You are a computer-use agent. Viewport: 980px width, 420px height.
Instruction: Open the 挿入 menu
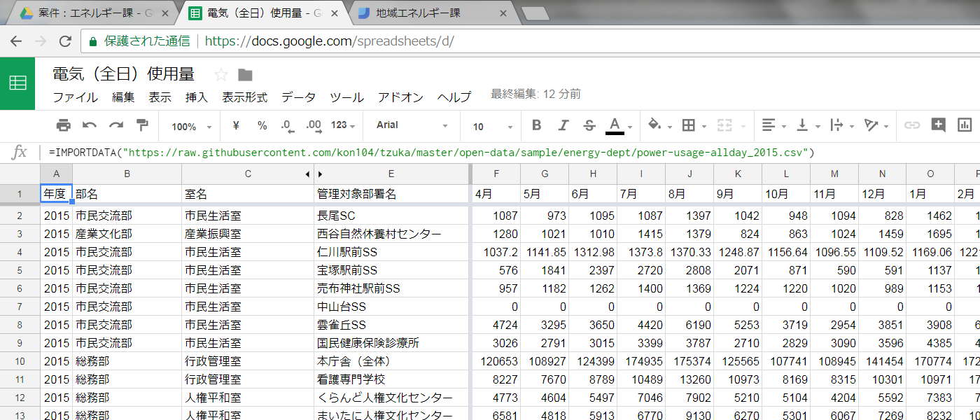point(197,97)
